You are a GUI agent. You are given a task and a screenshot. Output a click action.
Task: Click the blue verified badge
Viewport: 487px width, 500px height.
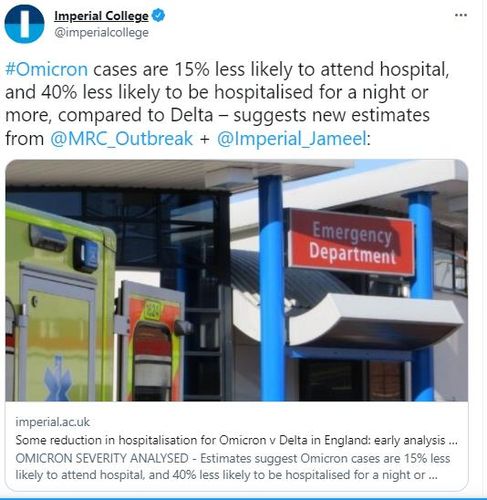pyautogui.click(x=158, y=15)
